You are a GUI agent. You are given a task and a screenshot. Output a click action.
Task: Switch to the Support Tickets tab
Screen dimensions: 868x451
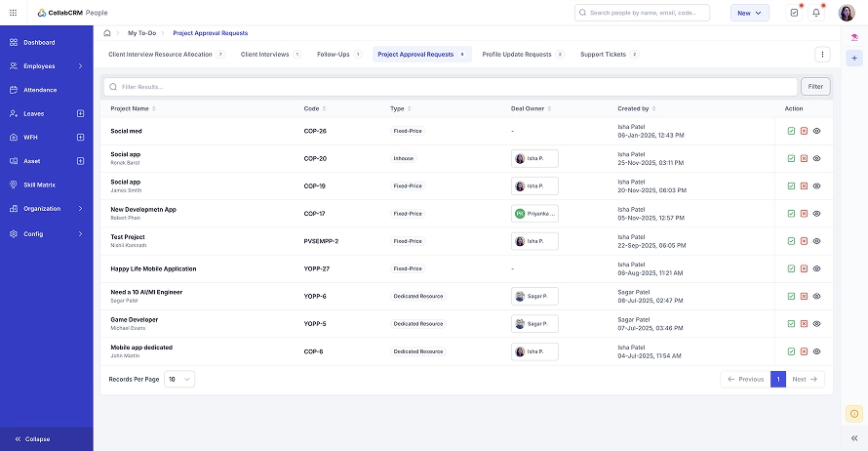(603, 55)
